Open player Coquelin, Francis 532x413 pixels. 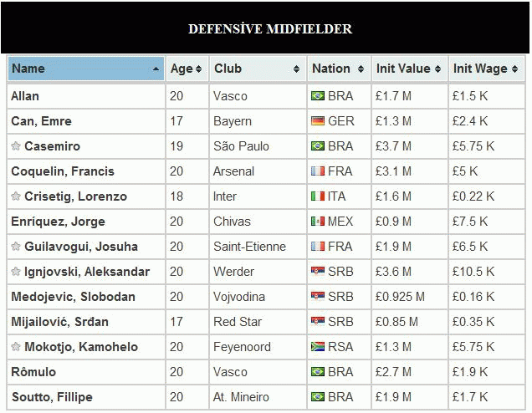pyautogui.click(x=63, y=171)
